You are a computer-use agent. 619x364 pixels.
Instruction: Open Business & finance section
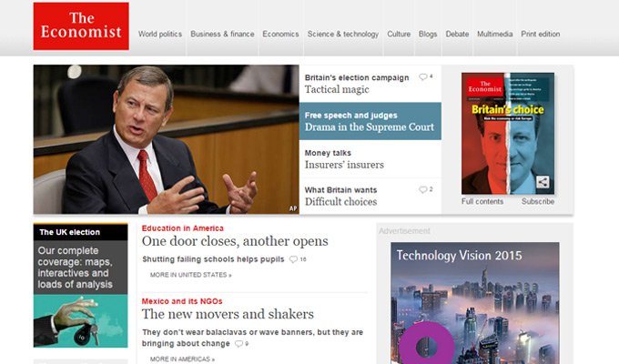coord(222,34)
